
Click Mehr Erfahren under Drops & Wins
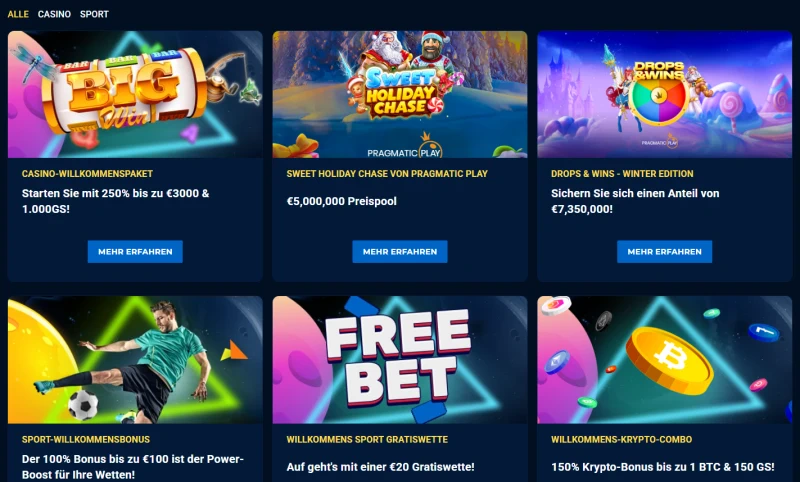pos(665,251)
